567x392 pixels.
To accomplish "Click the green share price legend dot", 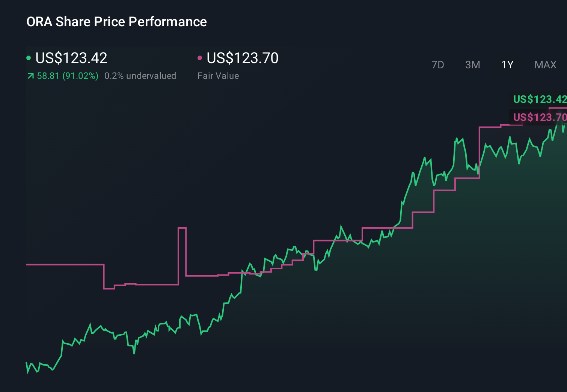I will 29,58.
